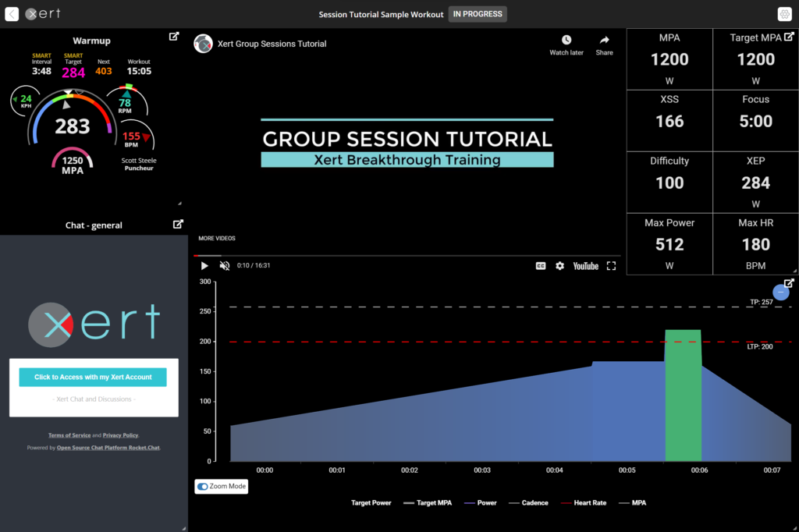Click the 'Chat - general' heading
Image resolution: width=799 pixels, height=532 pixels.
click(94, 225)
